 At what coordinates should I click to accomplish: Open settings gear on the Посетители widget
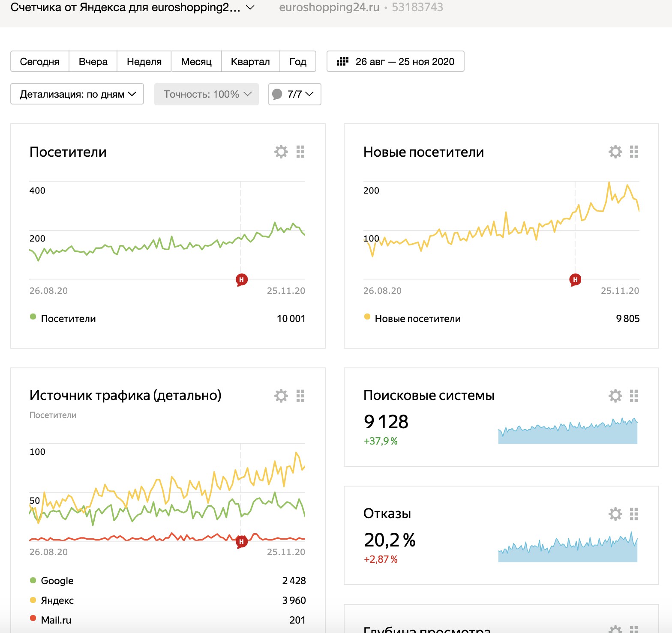[281, 152]
